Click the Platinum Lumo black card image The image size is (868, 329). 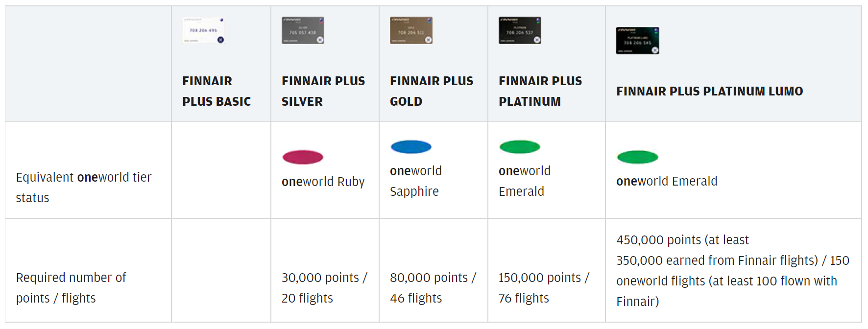637,41
